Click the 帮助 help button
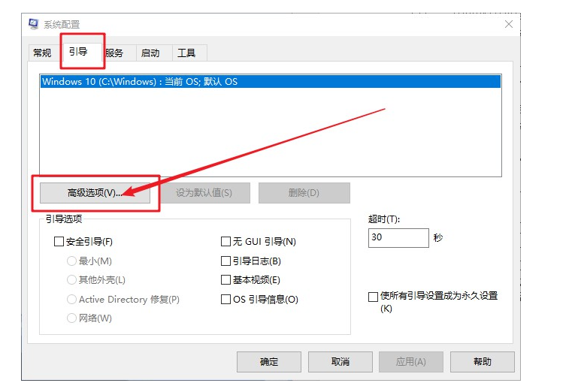This screenshot has height=392, width=572. 483,362
